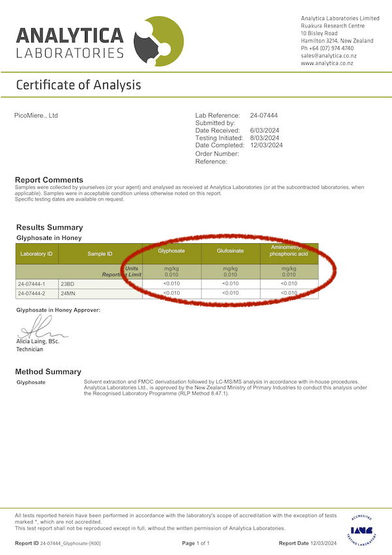Click the approver's handwritten signature

42,327
